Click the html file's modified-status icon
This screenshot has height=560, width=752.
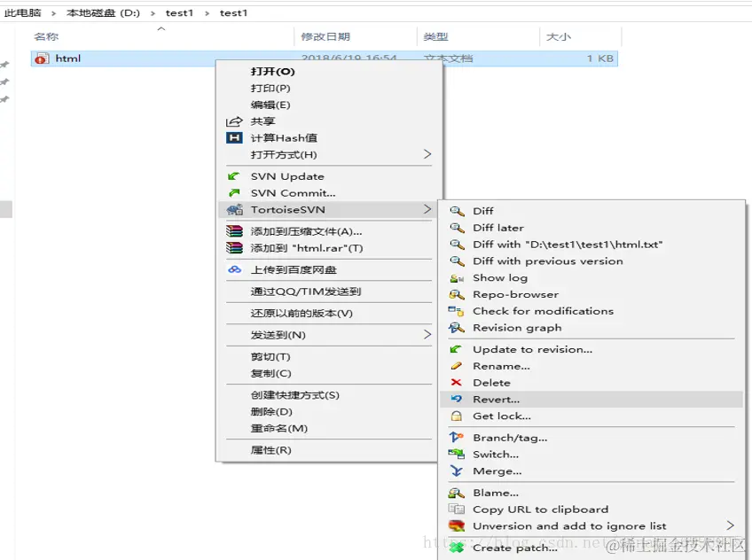[42, 58]
